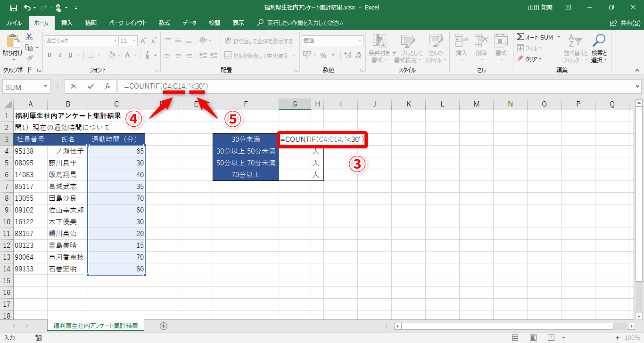Open the File (ファイル) tab
Screen dimensions: 644x343
click(13, 23)
